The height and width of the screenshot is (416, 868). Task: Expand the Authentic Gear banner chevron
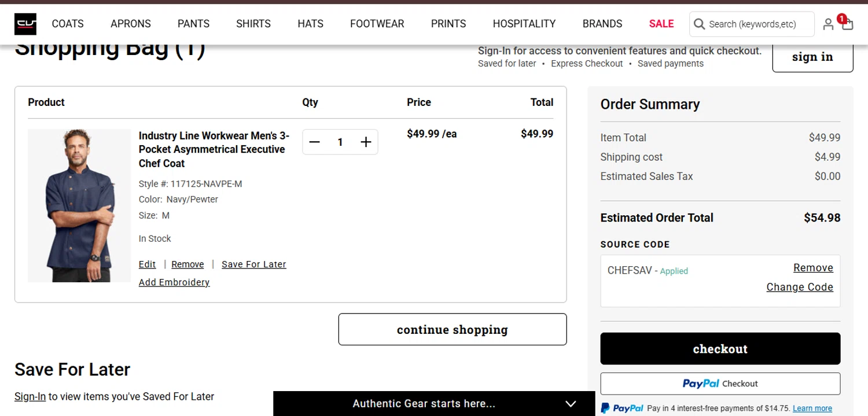click(x=571, y=404)
